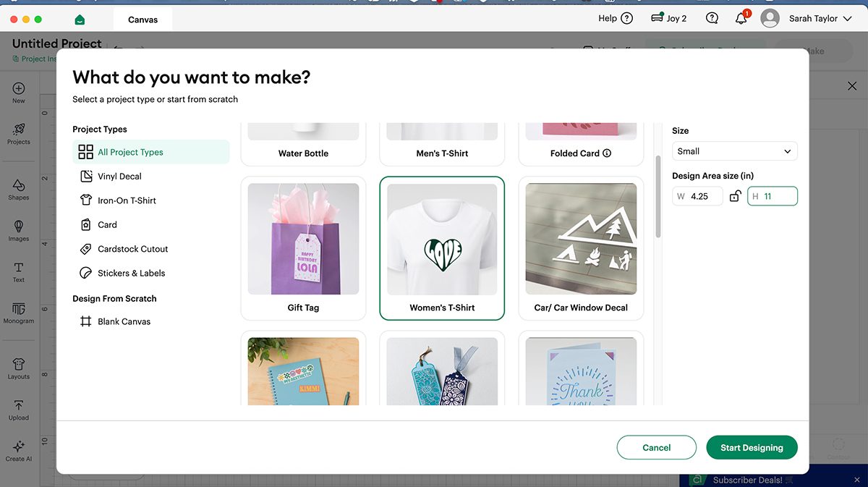Click the Joy 2 machine label
The height and width of the screenshot is (487, 868).
point(676,19)
